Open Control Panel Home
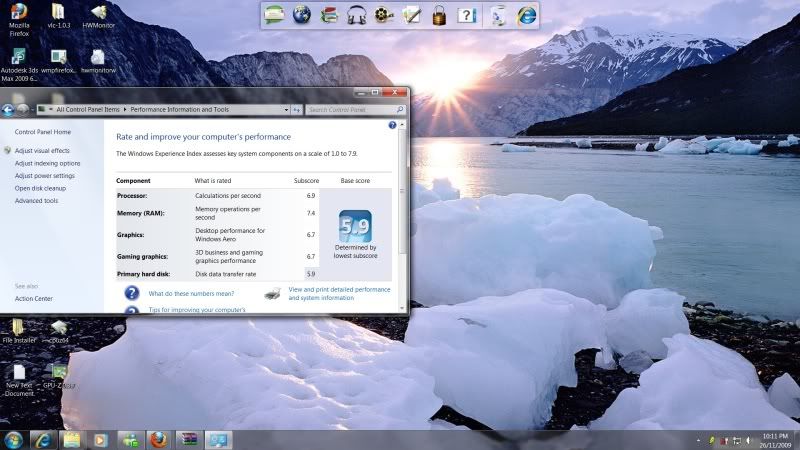800x450 pixels. tap(43, 132)
